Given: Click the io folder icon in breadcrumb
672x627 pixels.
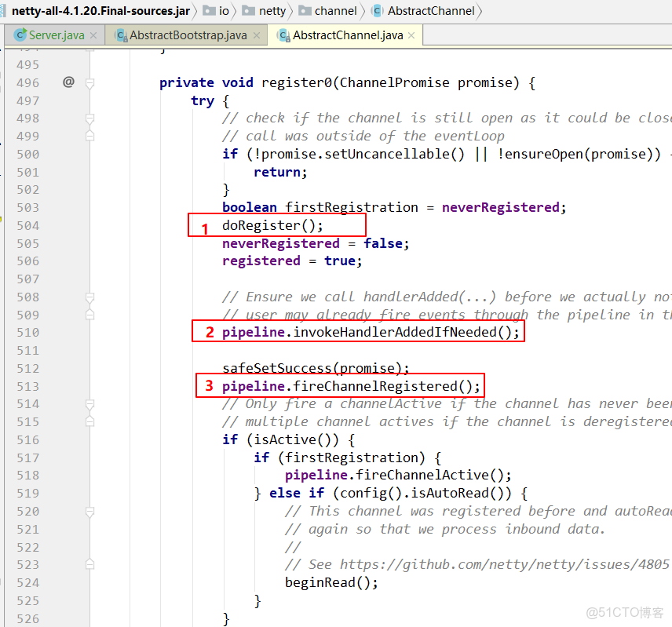Looking at the screenshot, I should pyautogui.click(x=209, y=10).
